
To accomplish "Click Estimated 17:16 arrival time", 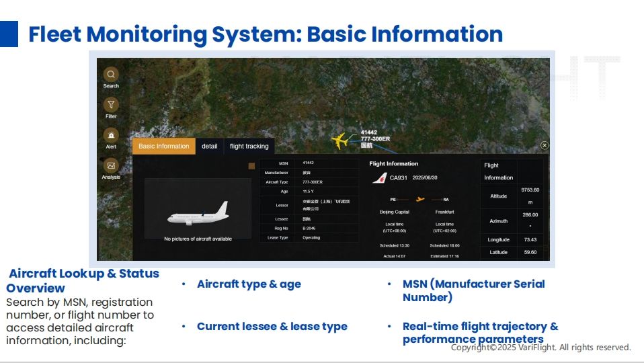I will coord(445,256).
